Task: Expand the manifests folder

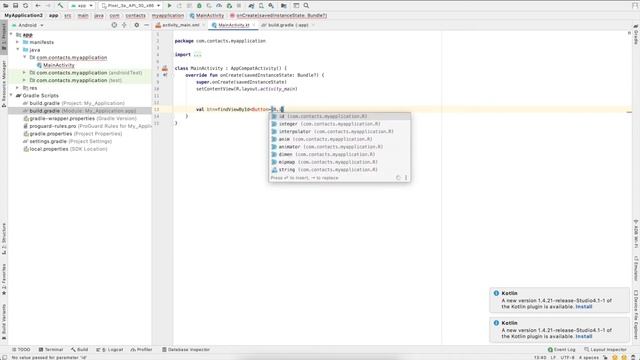Action: [18, 42]
